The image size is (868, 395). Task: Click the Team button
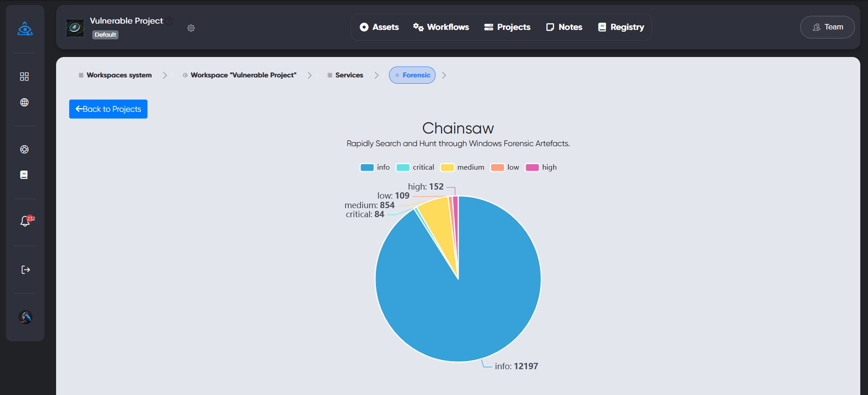[827, 27]
